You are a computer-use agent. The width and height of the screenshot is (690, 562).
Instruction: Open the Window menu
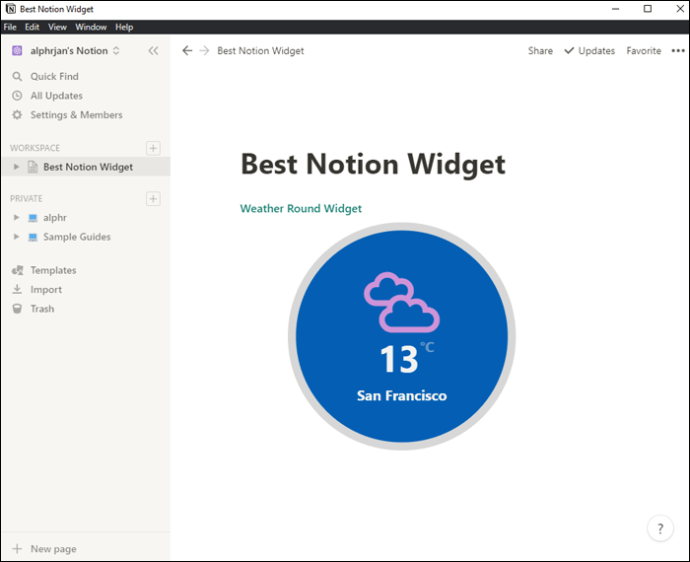[x=91, y=27]
